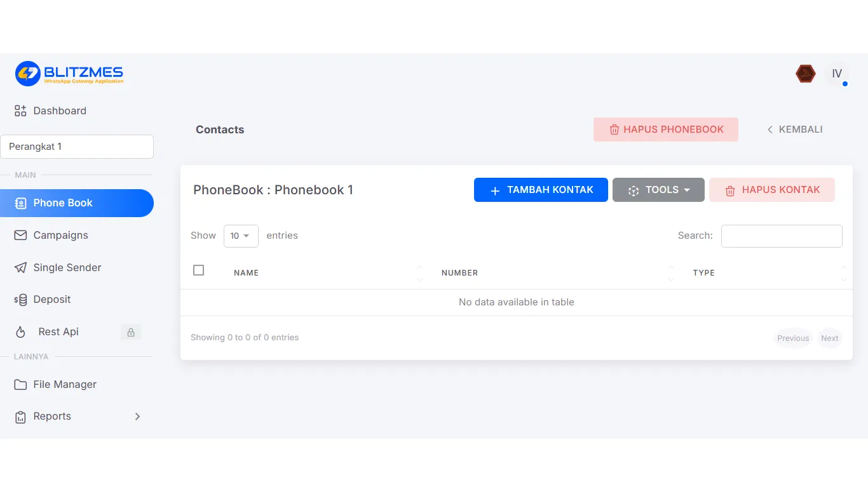Click the Campaigns envelope icon
868x492 pixels.
pyautogui.click(x=21, y=236)
